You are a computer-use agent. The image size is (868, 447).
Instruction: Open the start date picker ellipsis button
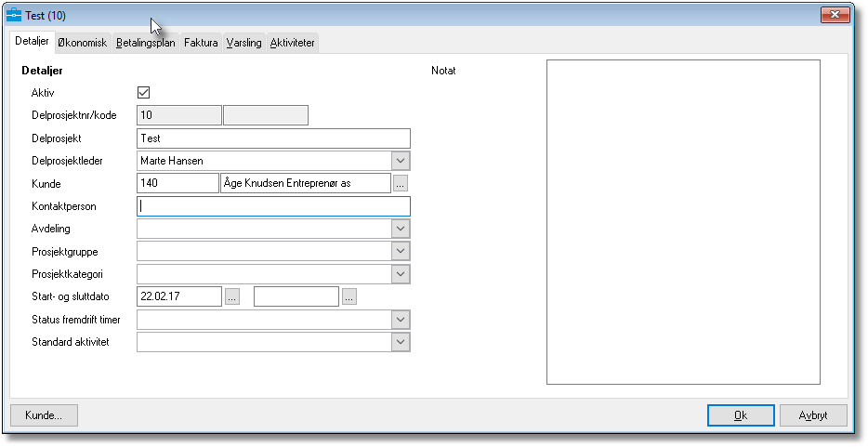(232, 296)
